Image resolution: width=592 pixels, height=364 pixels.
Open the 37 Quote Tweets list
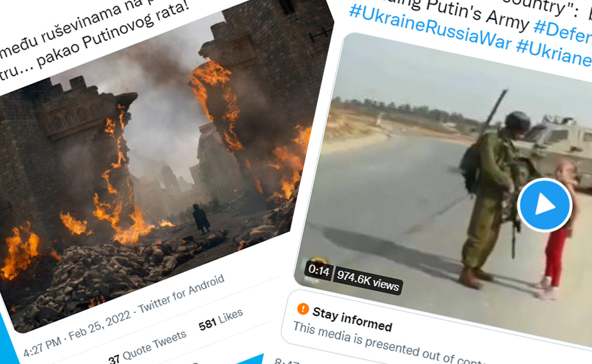[x=147, y=347]
